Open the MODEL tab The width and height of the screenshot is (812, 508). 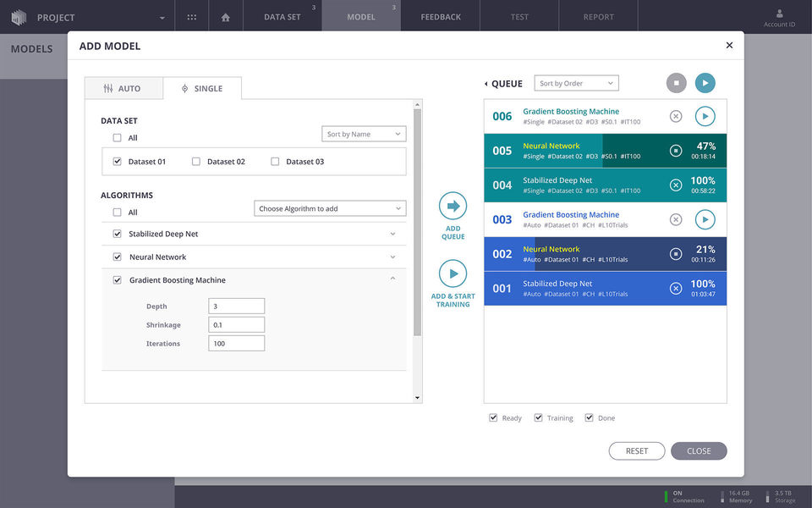[x=361, y=17]
